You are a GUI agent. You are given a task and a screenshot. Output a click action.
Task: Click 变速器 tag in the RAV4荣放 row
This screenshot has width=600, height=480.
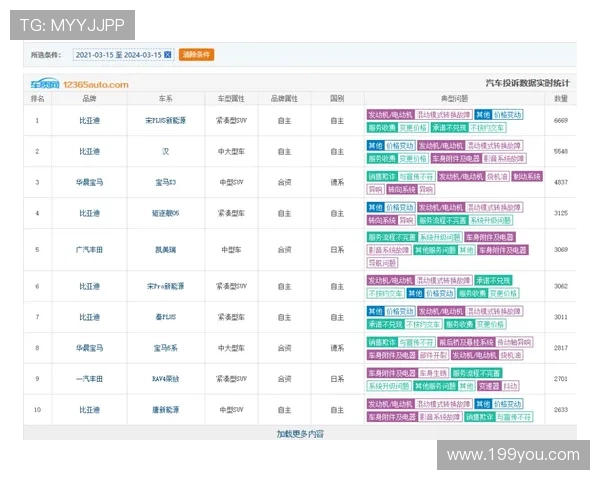click(489, 386)
